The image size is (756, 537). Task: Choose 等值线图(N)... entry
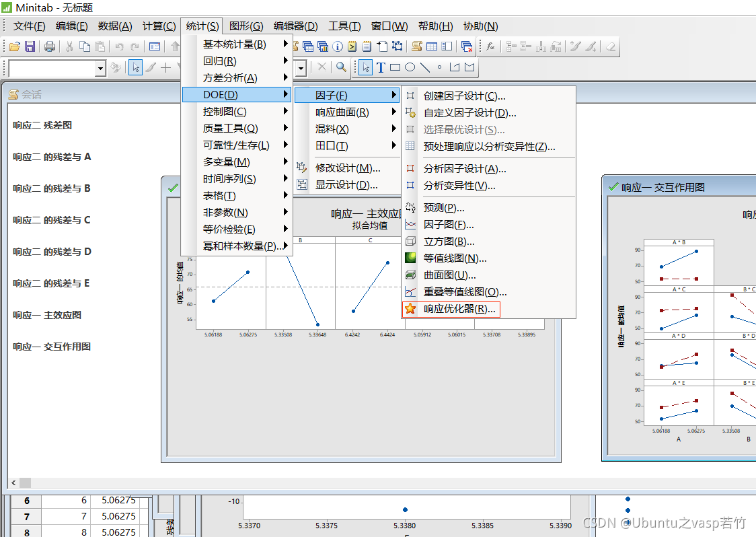489,258
